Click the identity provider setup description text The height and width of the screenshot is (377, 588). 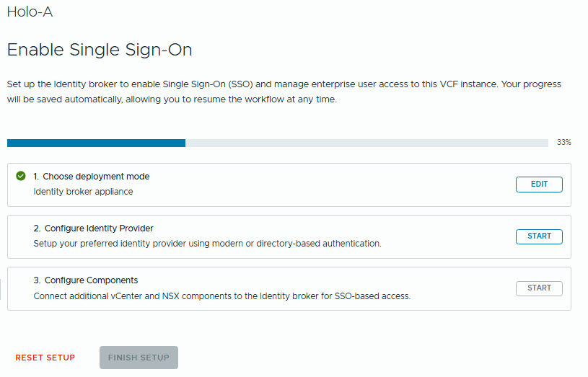tap(207, 244)
